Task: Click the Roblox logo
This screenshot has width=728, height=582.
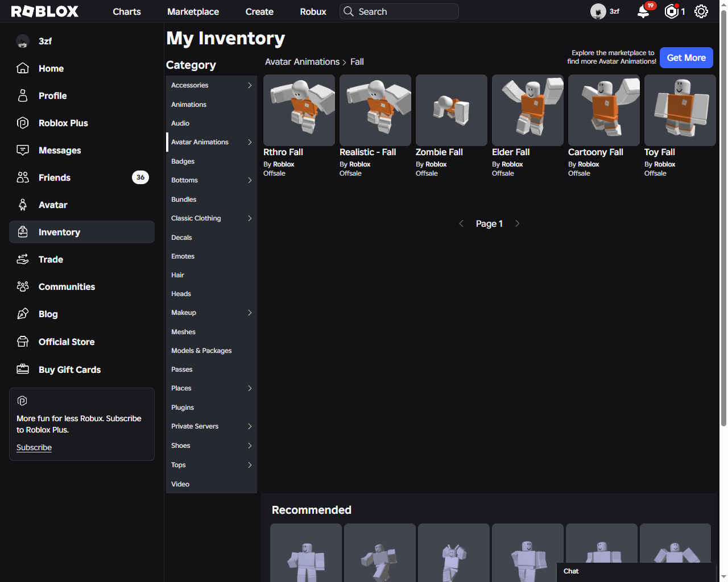Action: (45, 11)
